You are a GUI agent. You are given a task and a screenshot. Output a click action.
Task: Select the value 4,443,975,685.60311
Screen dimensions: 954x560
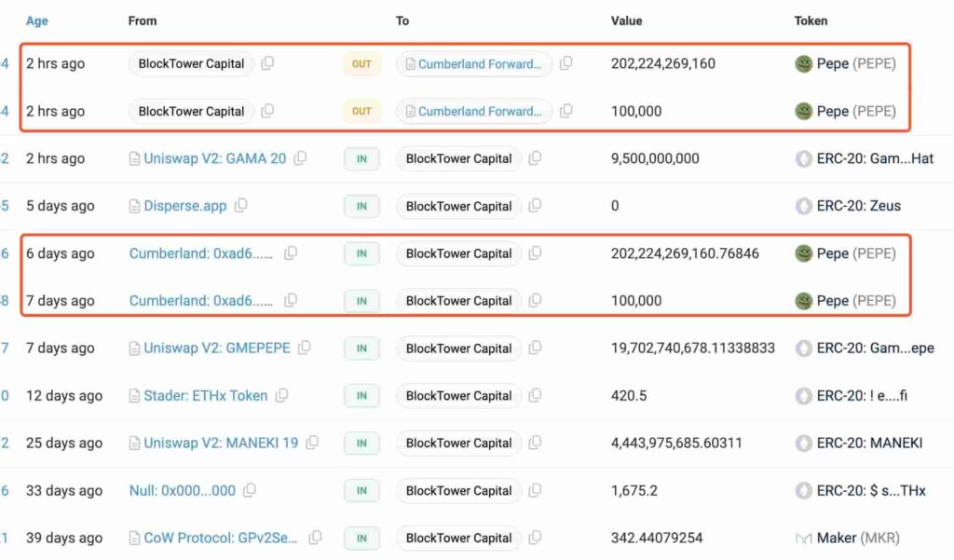tap(676, 444)
